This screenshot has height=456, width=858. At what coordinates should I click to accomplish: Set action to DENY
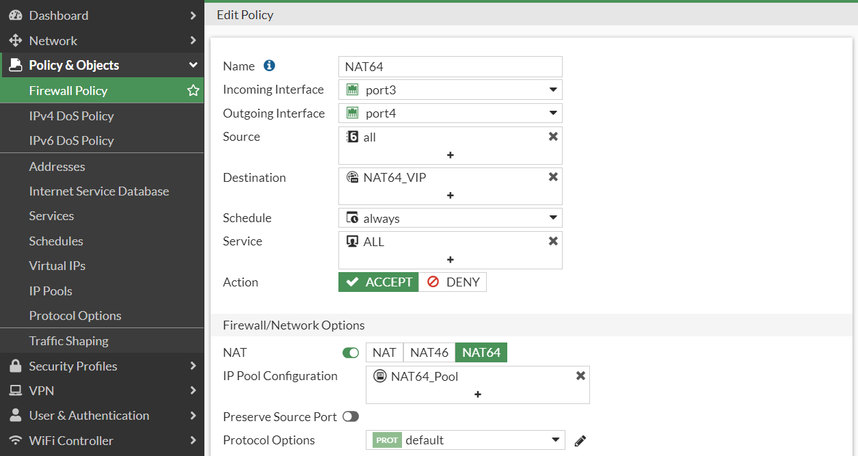(x=453, y=282)
